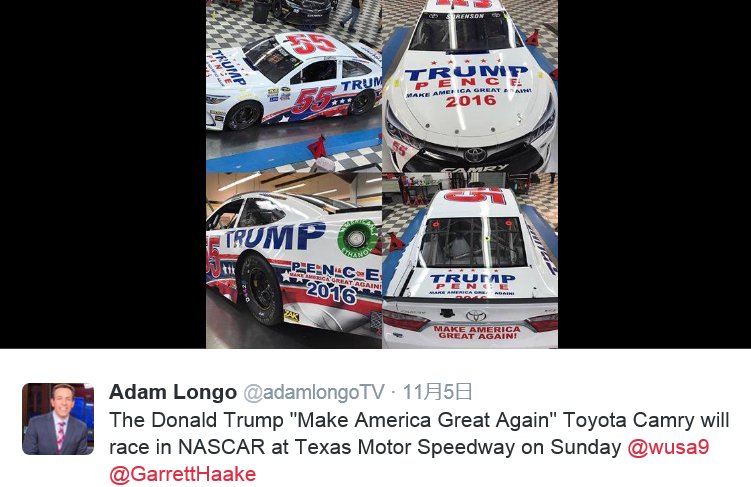View rear trunk photo of the car
This screenshot has height=487, width=751.
[x=470, y=260]
